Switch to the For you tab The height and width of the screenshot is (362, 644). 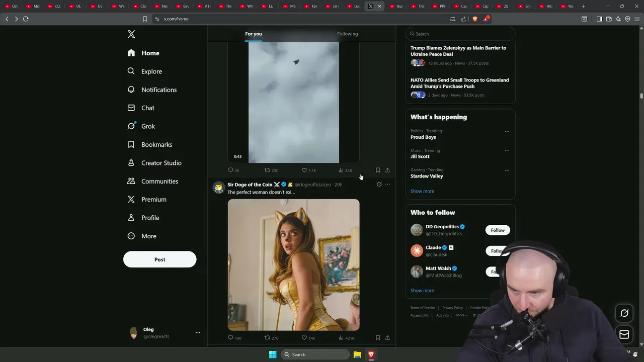(254, 34)
